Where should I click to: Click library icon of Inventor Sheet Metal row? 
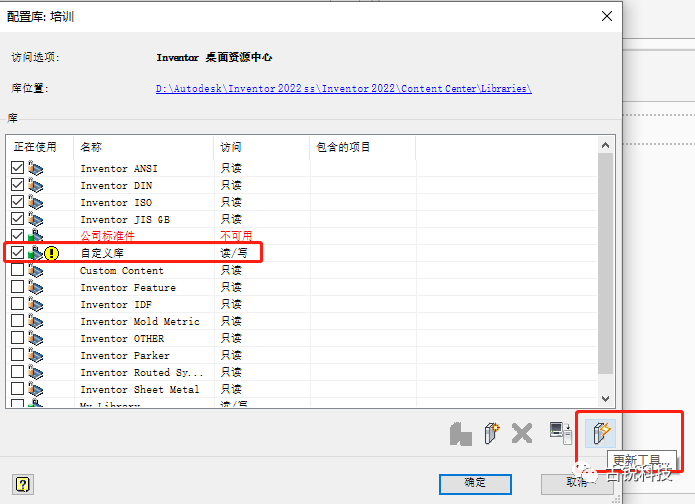coord(35,389)
